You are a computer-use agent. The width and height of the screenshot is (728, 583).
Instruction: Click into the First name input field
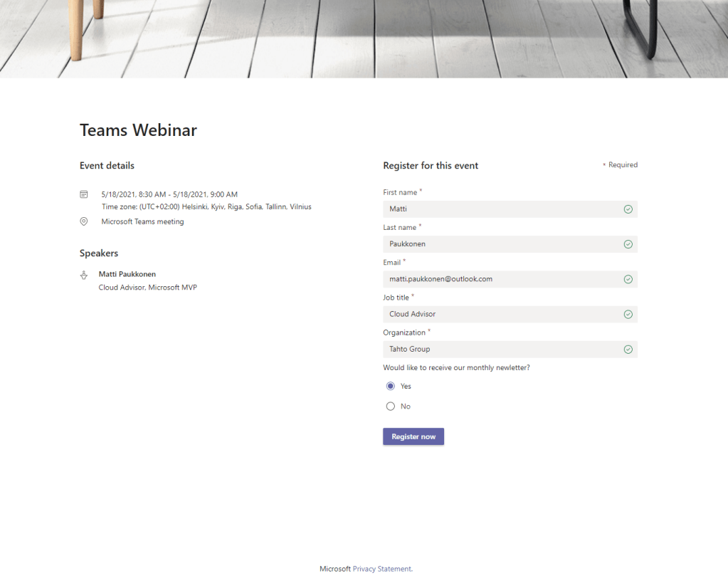pyautogui.click(x=498, y=209)
